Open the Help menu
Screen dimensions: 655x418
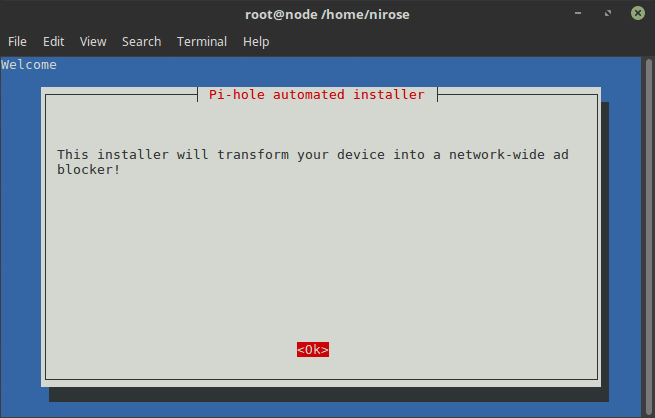[256, 42]
